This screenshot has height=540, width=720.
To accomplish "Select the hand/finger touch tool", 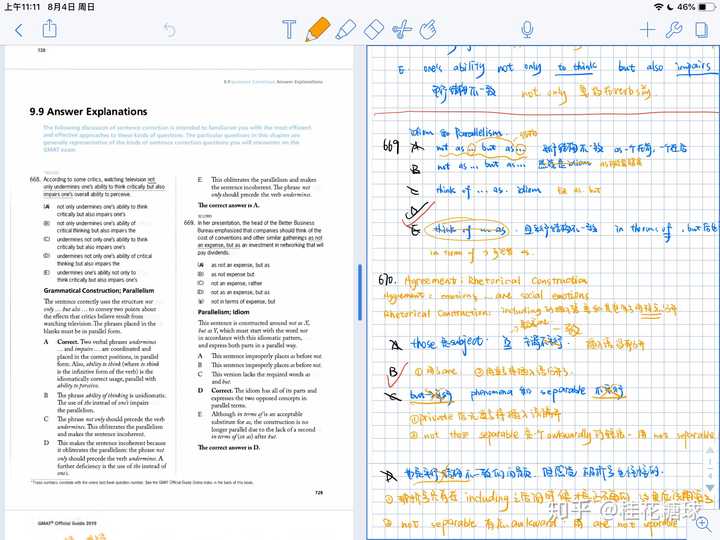I will point(428,29).
